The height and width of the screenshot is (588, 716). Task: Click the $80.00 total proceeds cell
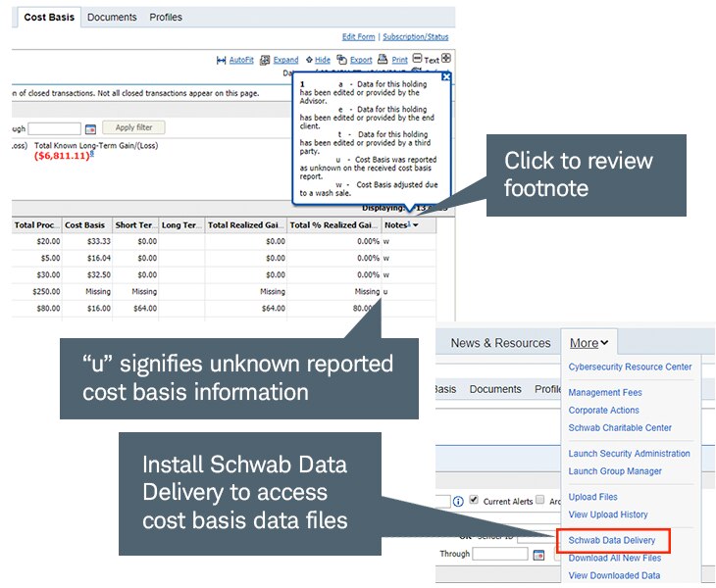[x=48, y=309]
